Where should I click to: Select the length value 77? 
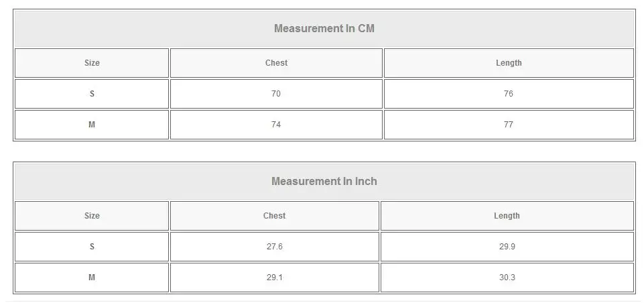509,125
